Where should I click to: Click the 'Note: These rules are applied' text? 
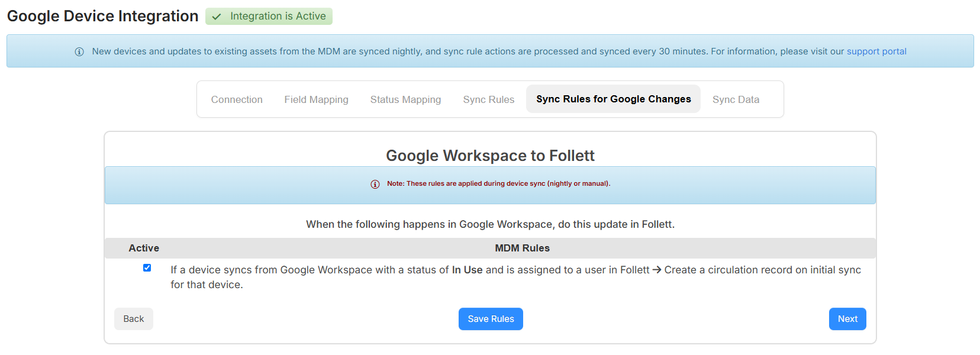click(x=498, y=183)
